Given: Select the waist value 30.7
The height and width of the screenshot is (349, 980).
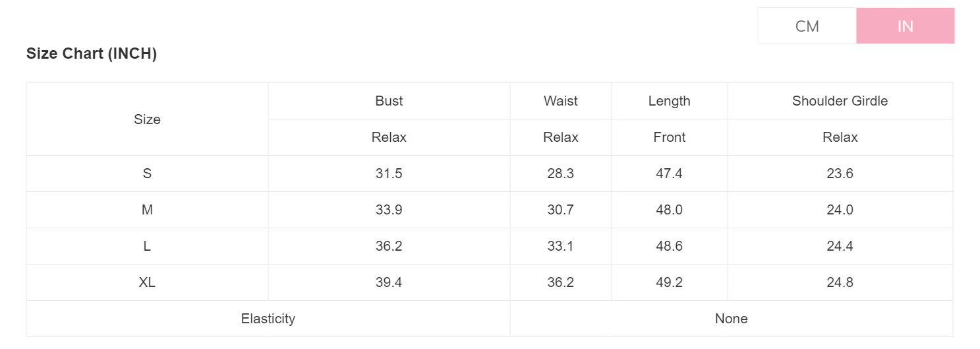Looking at the screenshot, I should (560, 210).
